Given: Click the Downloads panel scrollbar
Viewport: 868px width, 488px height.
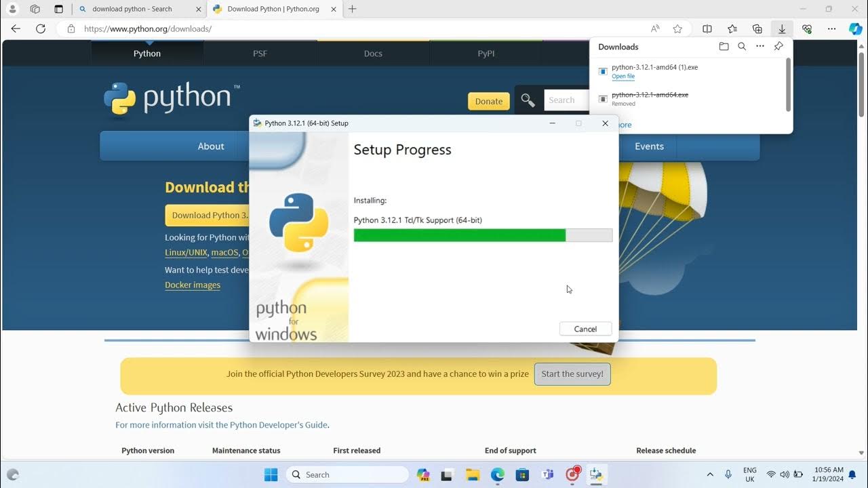Looking at the screenshot, I should [x=788, y=85].
